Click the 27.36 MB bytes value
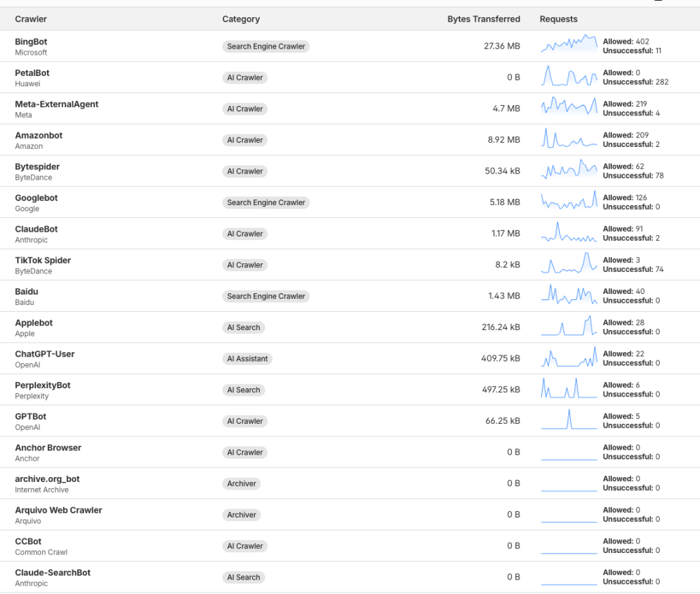Image resolution: width=700 pixels, height=594 pixels. [x=502, y=46]
